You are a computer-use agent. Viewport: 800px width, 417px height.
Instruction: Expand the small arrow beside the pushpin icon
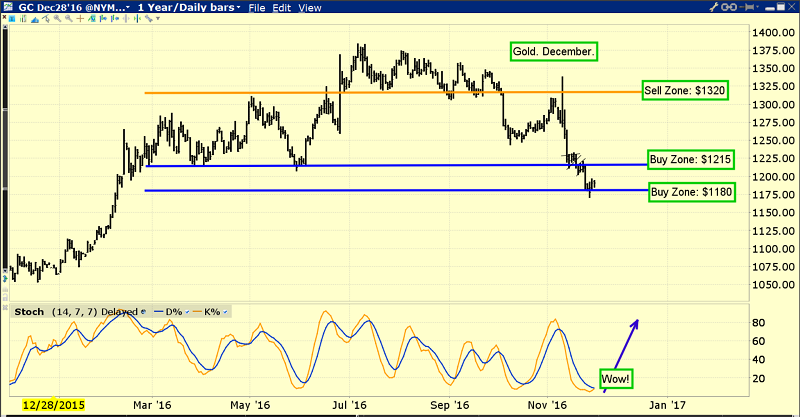(758, 7)
